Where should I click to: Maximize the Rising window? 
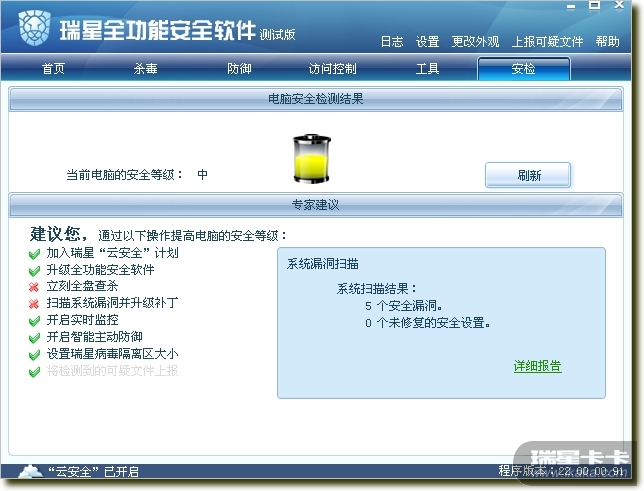pos(594,5)
